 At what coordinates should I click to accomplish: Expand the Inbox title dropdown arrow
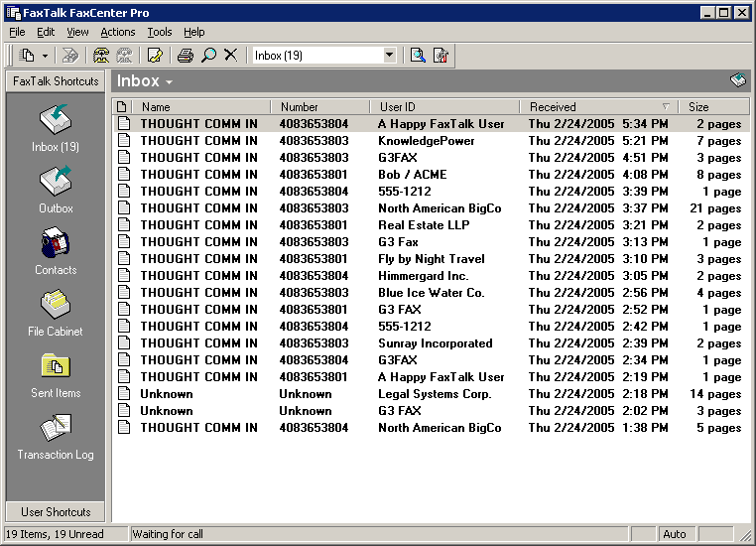pyautogui.click(x=170, y=82)
